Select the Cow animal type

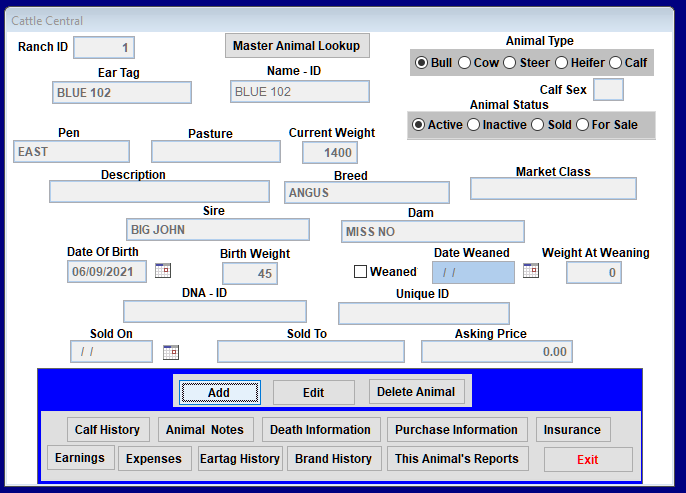click(464, 63)
